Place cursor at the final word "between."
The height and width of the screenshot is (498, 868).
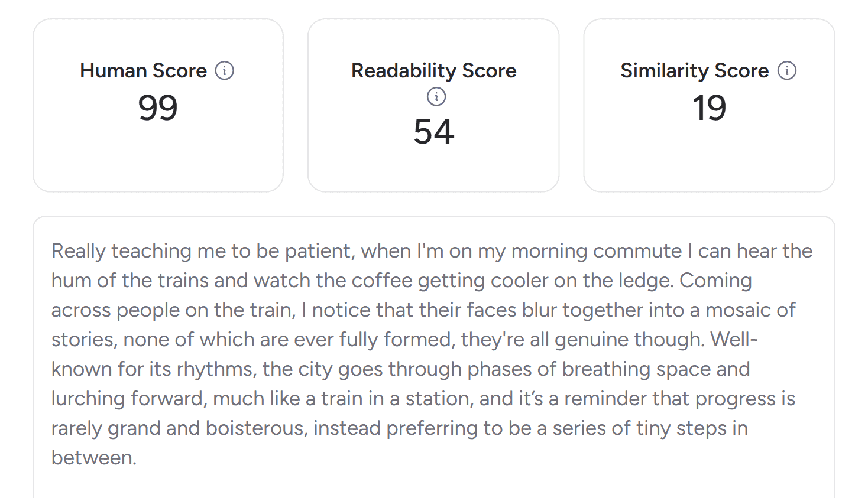pos(94,458)
